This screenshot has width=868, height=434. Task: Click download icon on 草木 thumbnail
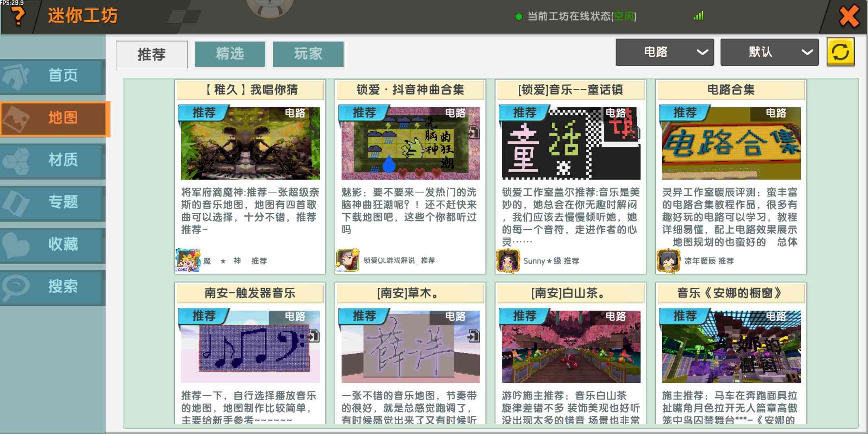point(474,336)
